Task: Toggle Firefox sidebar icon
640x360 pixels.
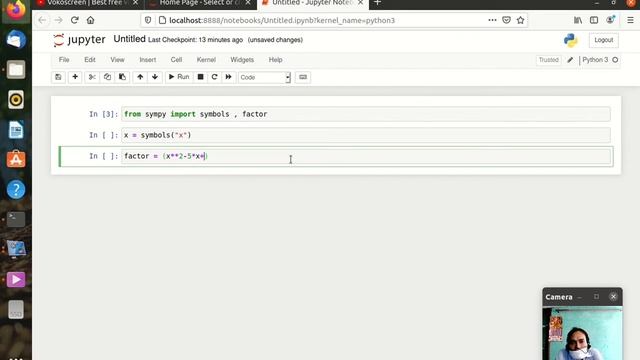Action: pos(594,20)
